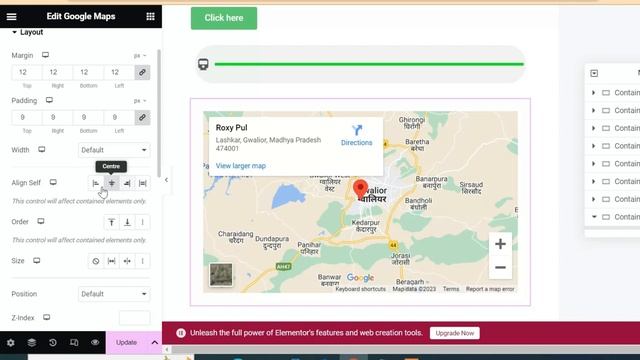Toggle the Padding link values button
Screen dimensions: 640x360
click(x=142, y=118)
